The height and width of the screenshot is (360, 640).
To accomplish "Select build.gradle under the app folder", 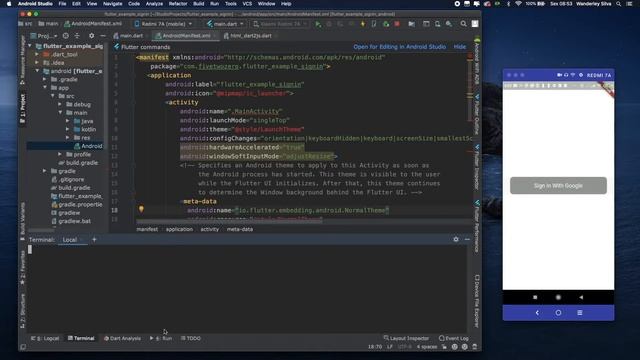I will [x=78, y=163].
